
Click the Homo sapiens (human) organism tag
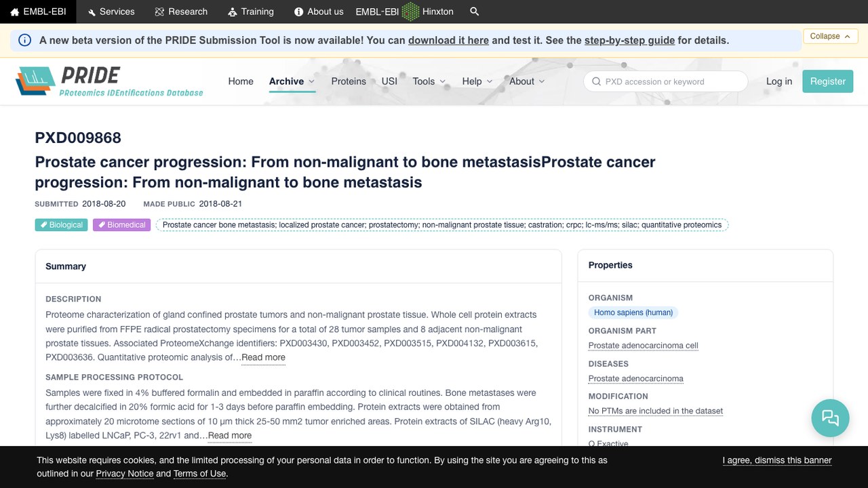633,312
